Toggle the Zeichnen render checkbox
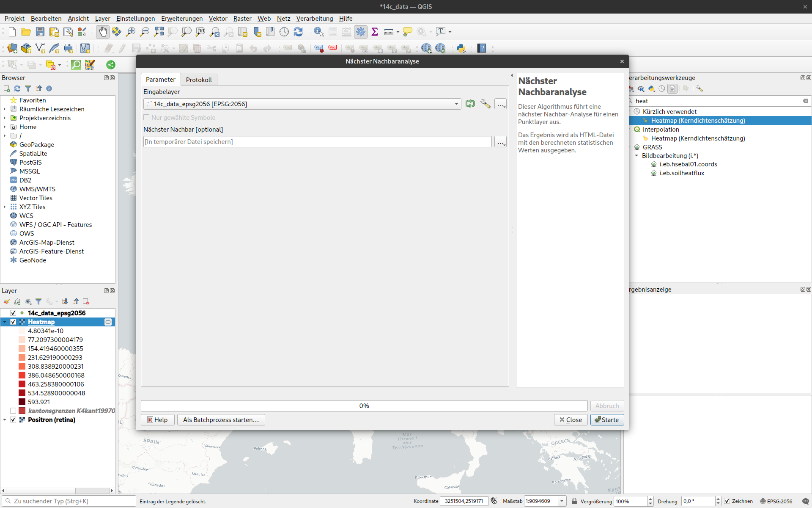The image size is (812, 508). tap(727, 501)
